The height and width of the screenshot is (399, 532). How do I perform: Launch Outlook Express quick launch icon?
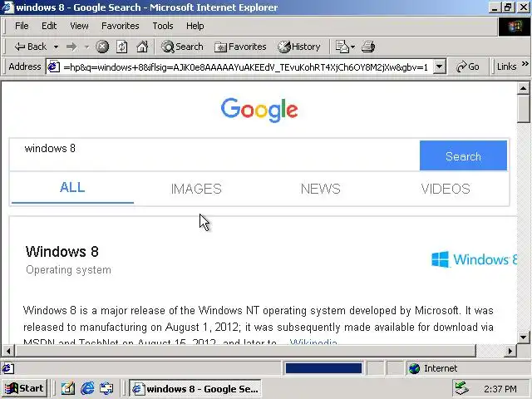[x=106, y=388]
